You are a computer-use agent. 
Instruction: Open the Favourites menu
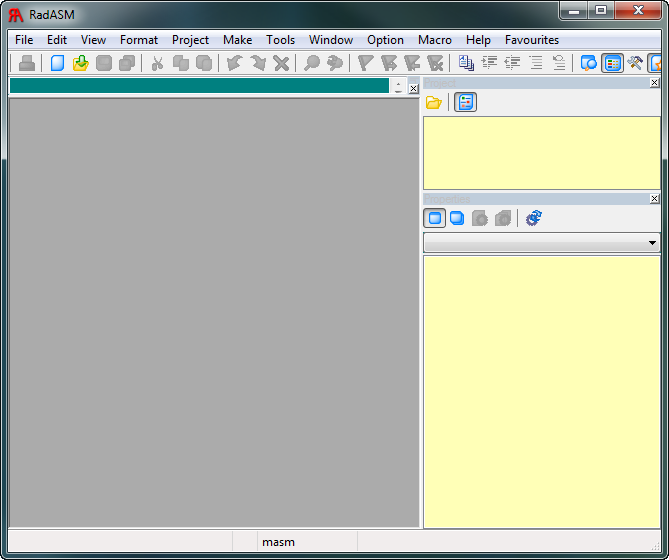(532, 40)
